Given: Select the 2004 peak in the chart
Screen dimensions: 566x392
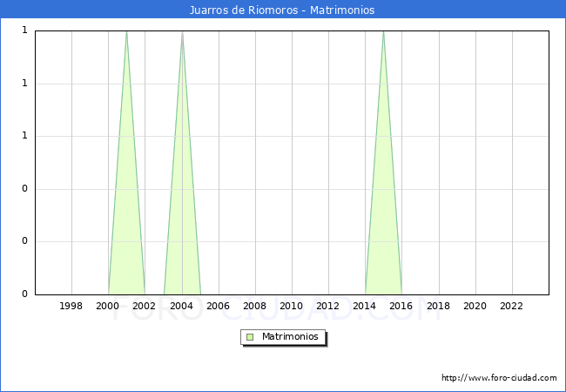Looking at the screenshot, I should click(x=182, y=33).
